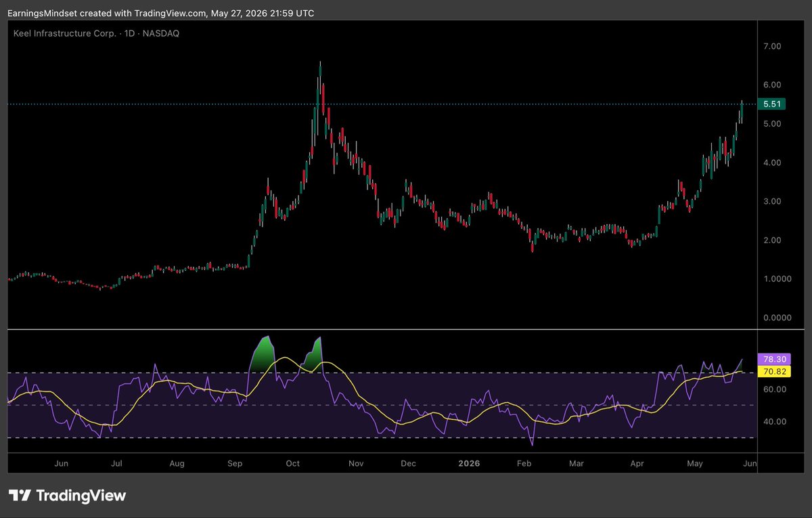Click the Aug time axis label

(x=176, y=464)
